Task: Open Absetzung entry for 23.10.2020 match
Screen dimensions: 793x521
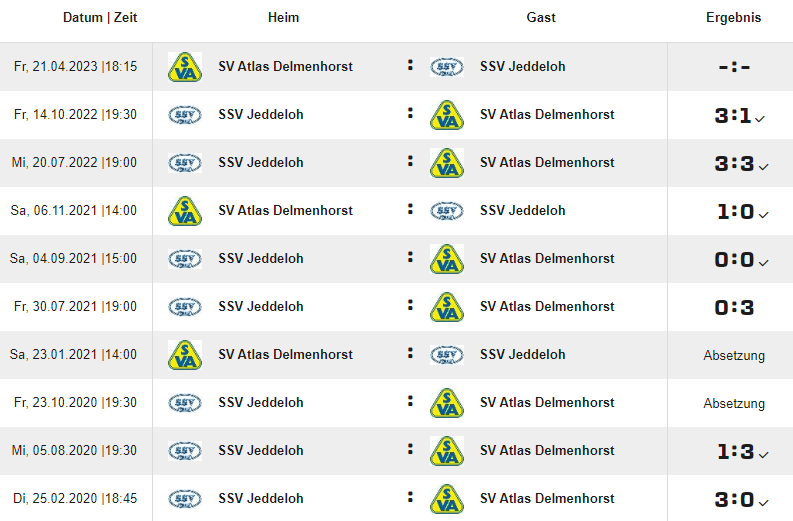Action: tap(734, 403)
